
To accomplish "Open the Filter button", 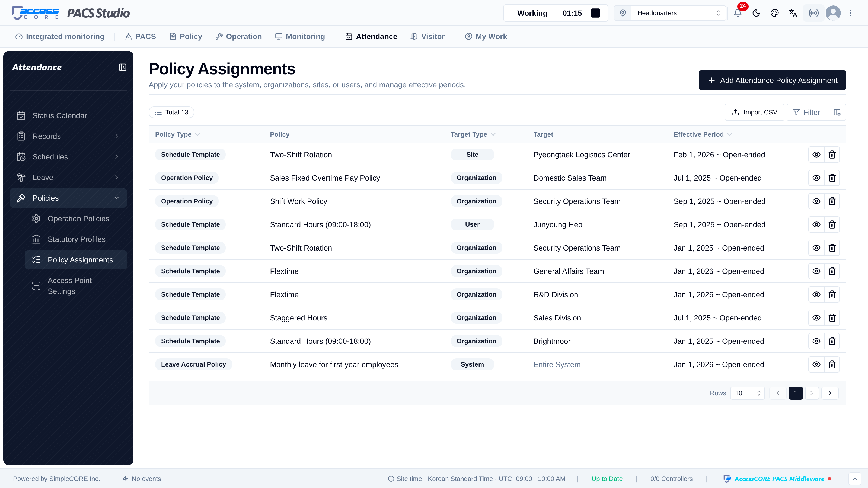I will tap(807, 113).
